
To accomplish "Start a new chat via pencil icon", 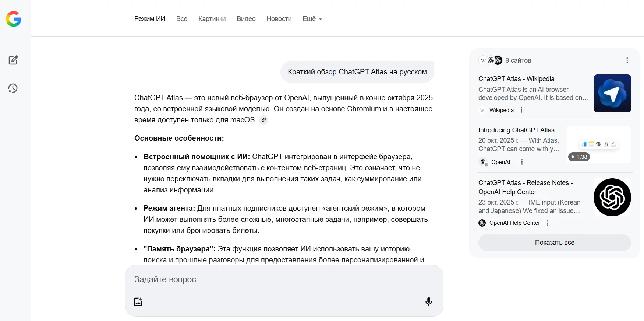I will point(13,60).
